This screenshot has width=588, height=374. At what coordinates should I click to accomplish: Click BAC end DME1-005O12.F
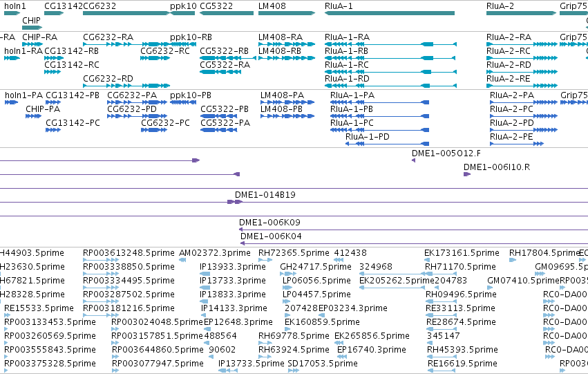414,160
